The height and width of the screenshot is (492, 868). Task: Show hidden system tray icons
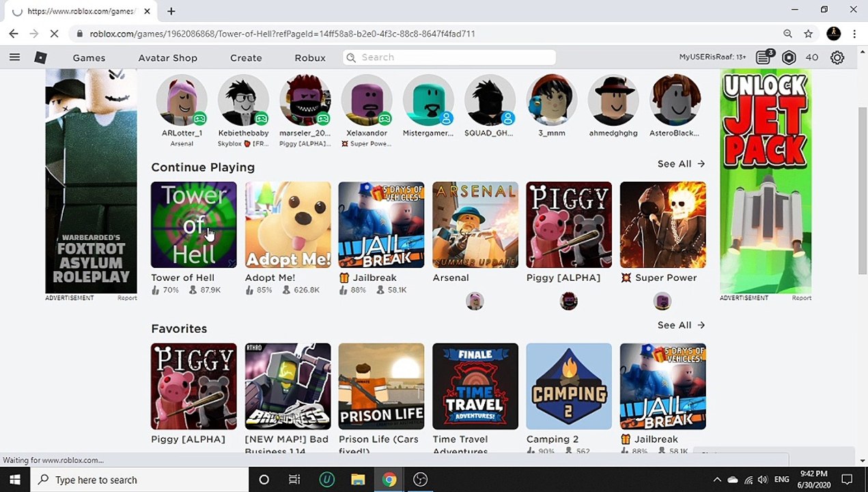pyautogui.click(x=716, y=480)
